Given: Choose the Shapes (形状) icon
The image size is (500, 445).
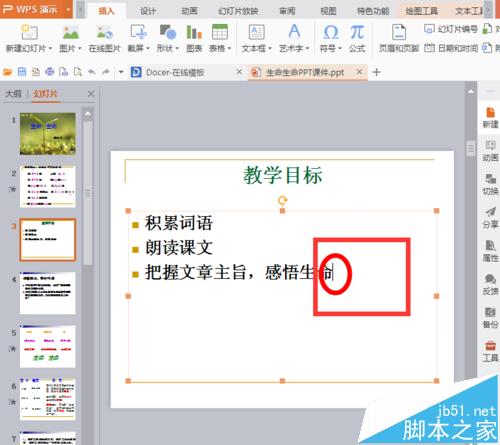Looking at the screenshot, I should pyautogui.click(x=168, y=32).
